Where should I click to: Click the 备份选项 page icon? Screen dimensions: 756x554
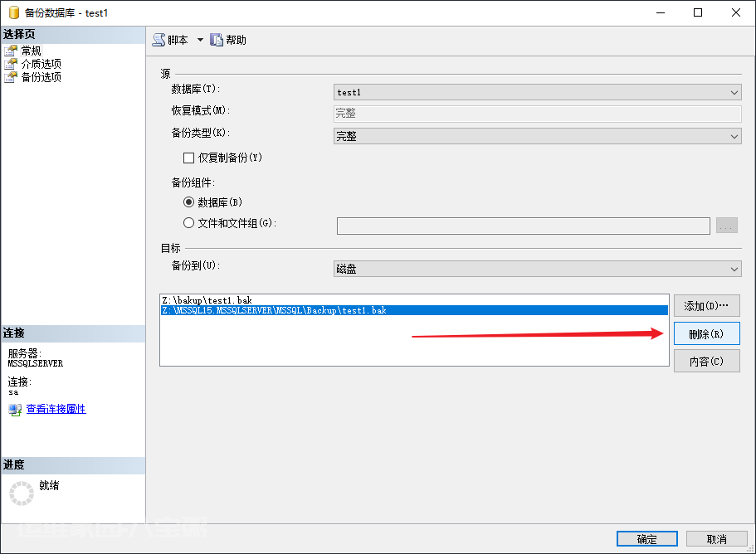pos(11,77)
